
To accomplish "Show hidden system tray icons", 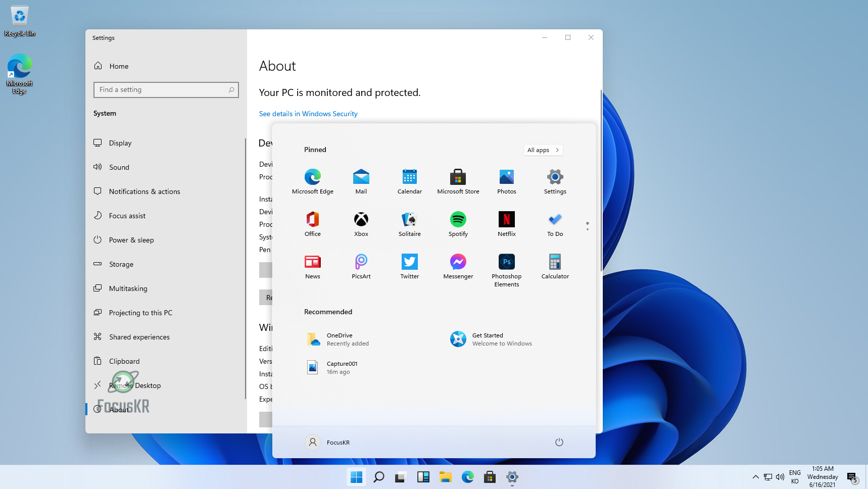I will (x=756, y=477).
